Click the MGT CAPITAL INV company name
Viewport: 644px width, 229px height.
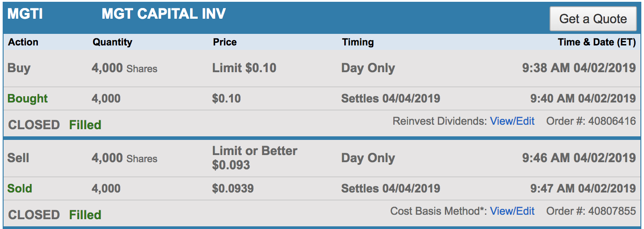click(x=163, y=14)
